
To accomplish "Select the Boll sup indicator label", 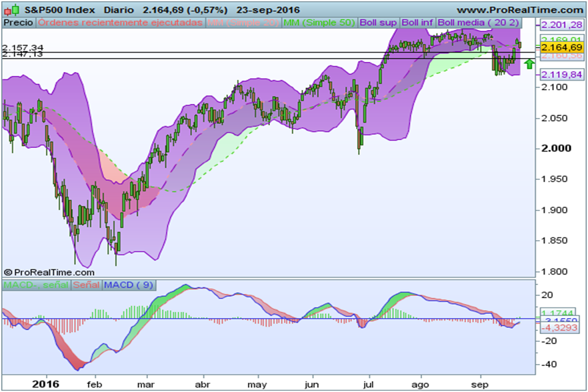I will [378, 23].
